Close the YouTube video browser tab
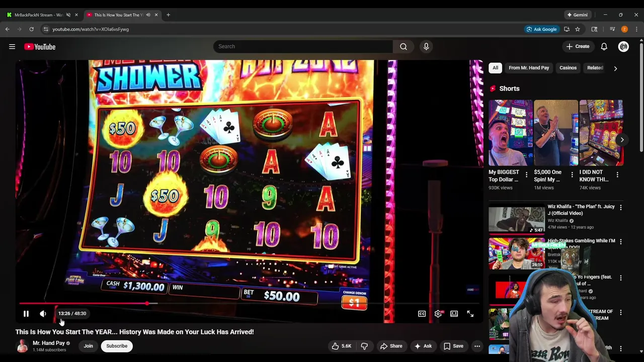Viewport: 644px width, 362px height. click(x=156, y=15)
